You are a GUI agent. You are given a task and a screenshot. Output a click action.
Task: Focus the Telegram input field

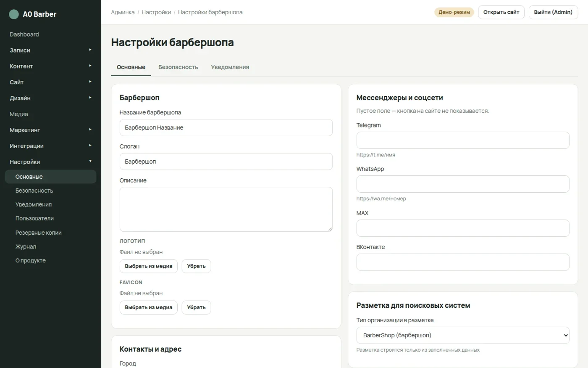[x=463, y=140]
